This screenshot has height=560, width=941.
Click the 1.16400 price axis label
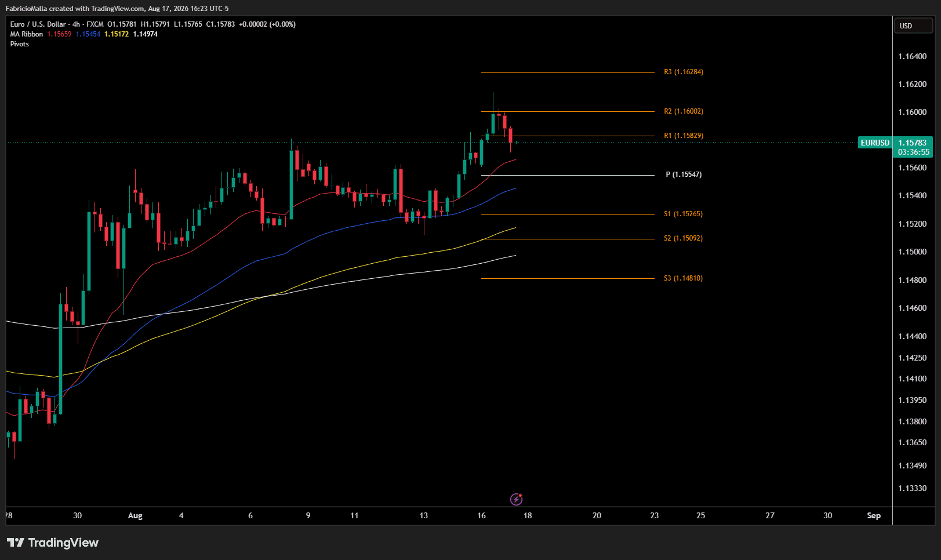pos(913,56)
